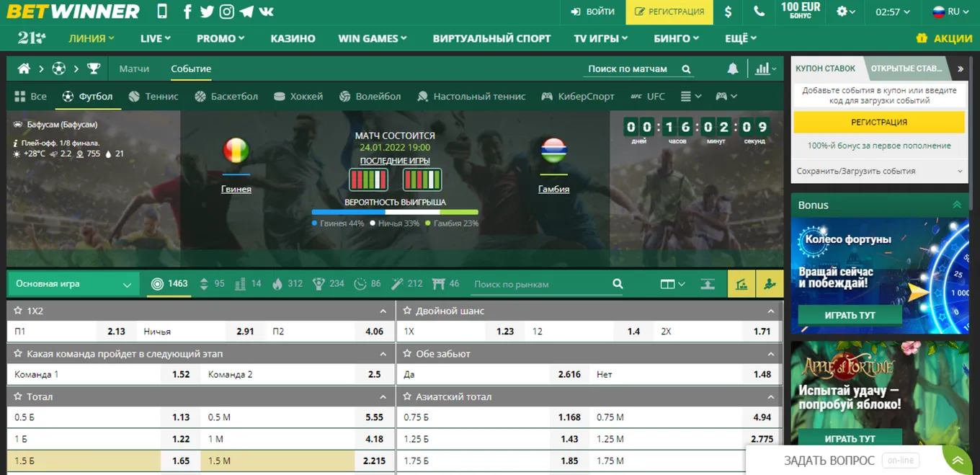980x475 pixels.
Task: Click the notifications bell icon
Action: point(733,68)
